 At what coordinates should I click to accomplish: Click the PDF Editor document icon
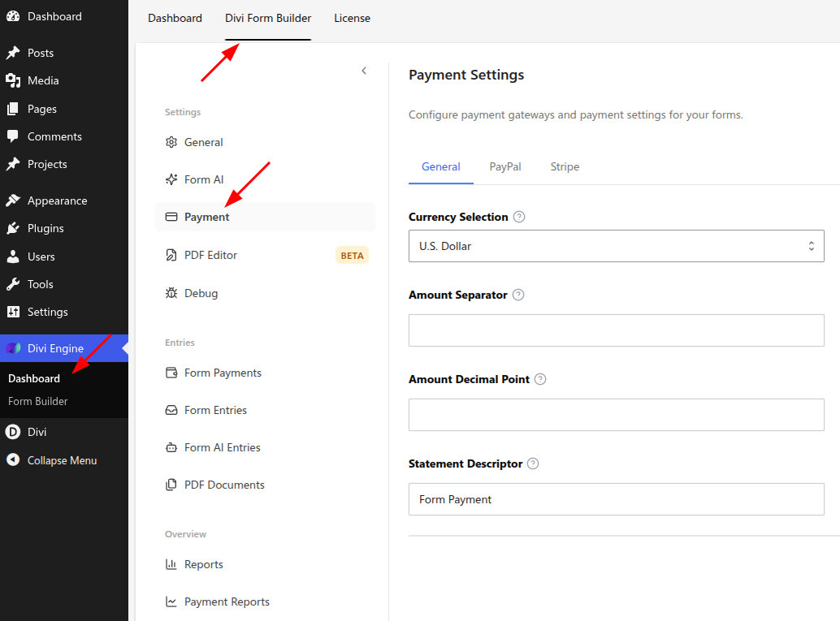tap(171, 255)
